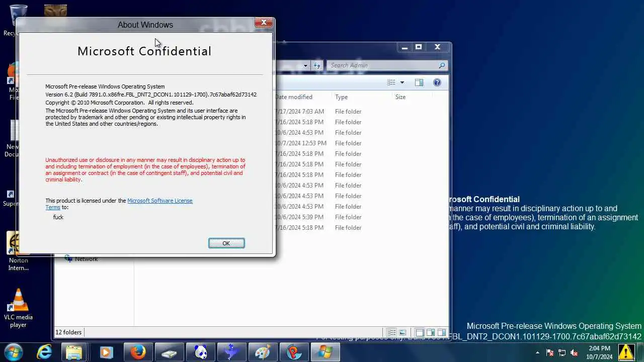Screen dimensions: 644x362
Task: Change the view using the Explorer view icon
Action: [391, 82]
